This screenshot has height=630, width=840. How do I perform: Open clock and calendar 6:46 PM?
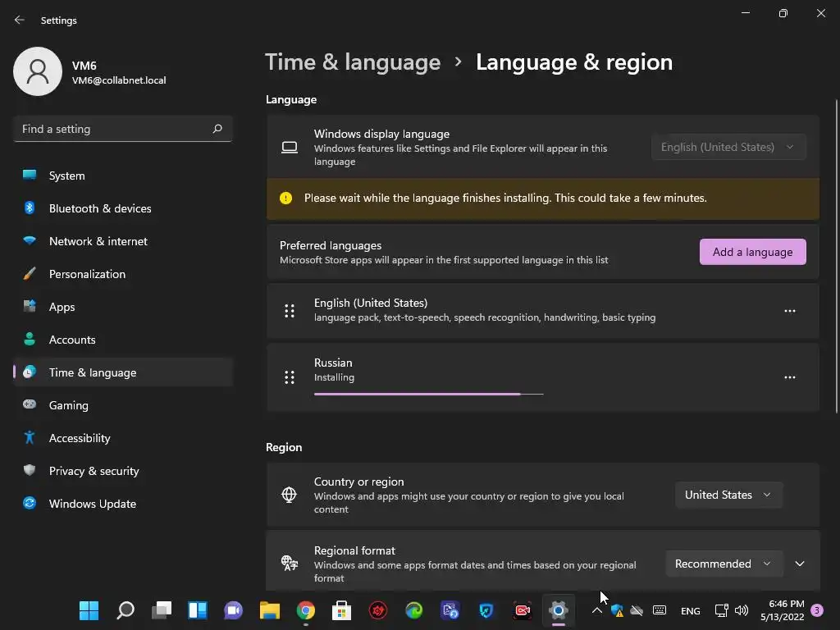pos(782,610)
